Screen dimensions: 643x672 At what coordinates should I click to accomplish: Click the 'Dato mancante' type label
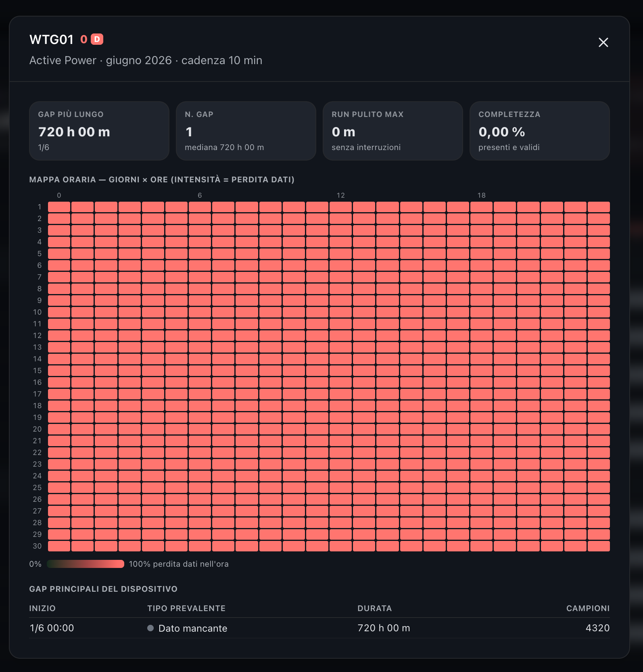pos(193,628)
